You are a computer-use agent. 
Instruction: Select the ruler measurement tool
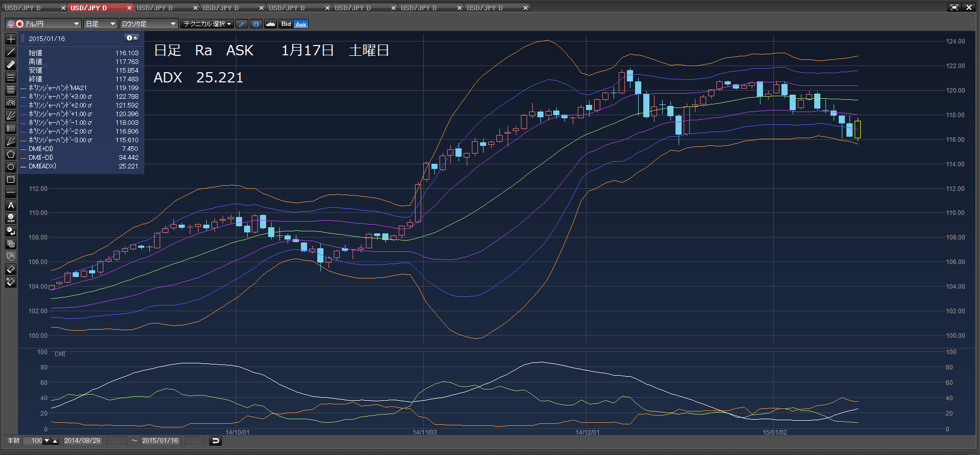11,64
